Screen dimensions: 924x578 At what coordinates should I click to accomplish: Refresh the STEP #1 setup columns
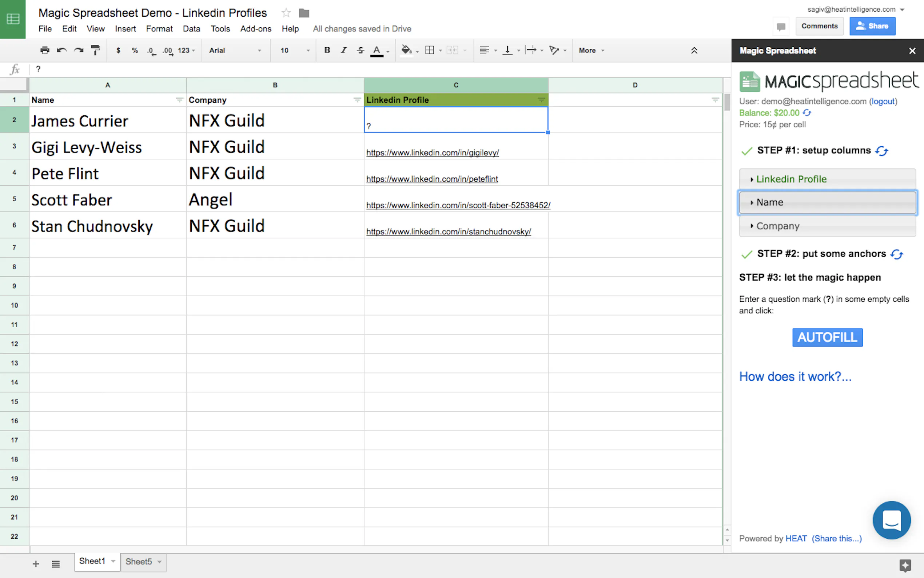coord(882,151)
